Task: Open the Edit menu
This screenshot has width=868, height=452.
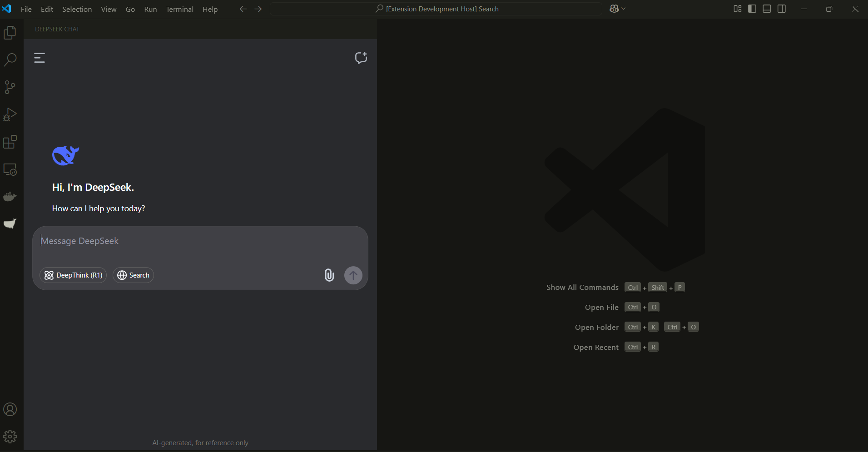Action: (47, 9)
